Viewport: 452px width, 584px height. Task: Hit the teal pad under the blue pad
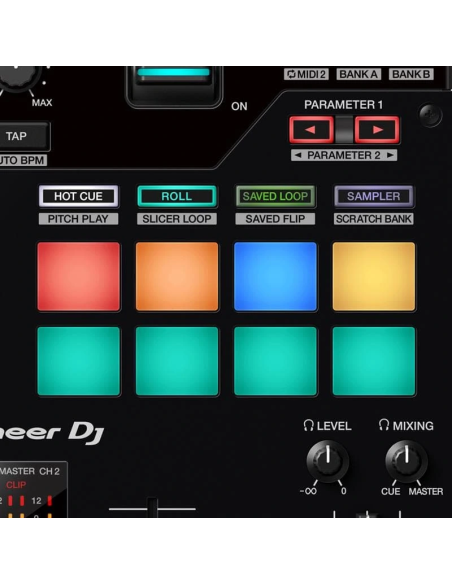275,361
